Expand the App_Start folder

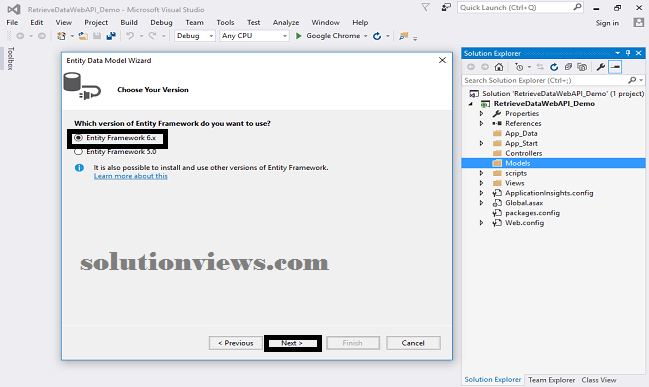[481, 143]
